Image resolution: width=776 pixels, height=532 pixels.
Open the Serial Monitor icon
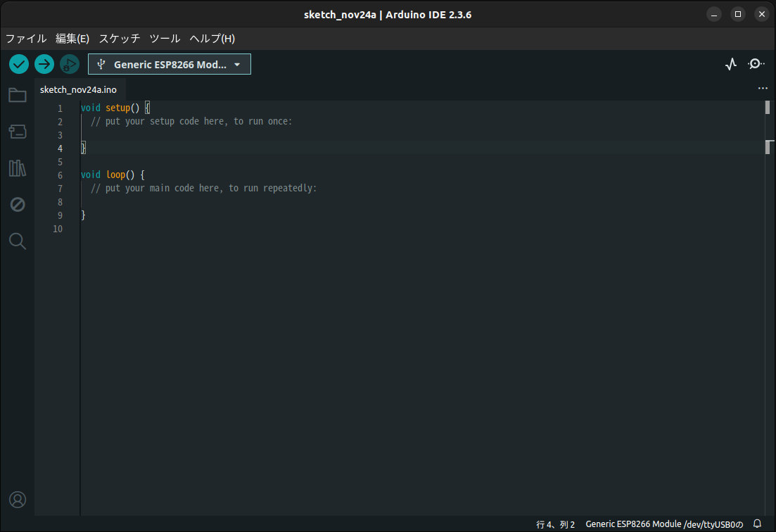(x=756, y=63)
